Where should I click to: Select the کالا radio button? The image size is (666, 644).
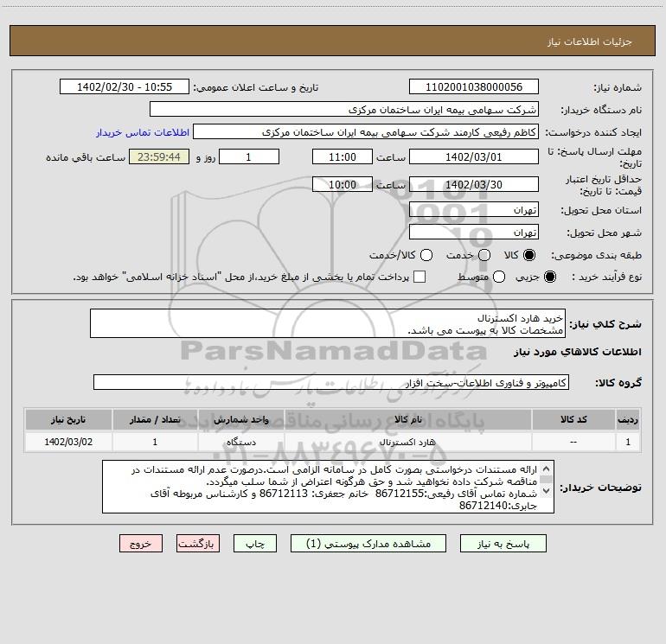[528, 255]
